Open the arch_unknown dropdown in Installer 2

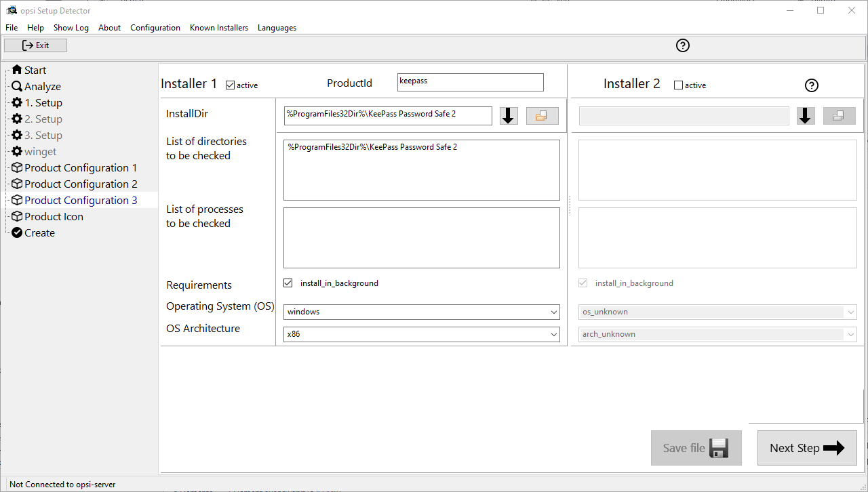(717, 334)
